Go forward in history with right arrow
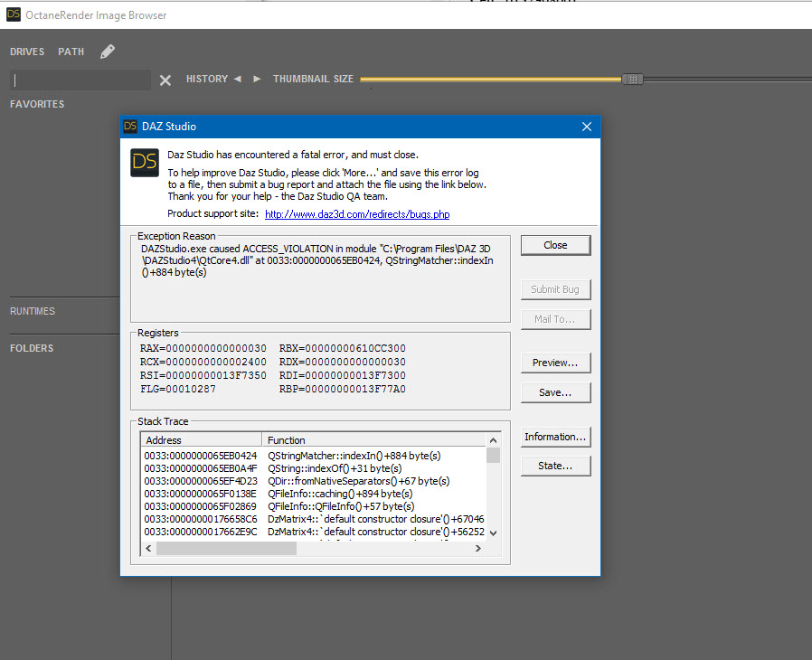The image size is (812, 660). tap(256, 79)
